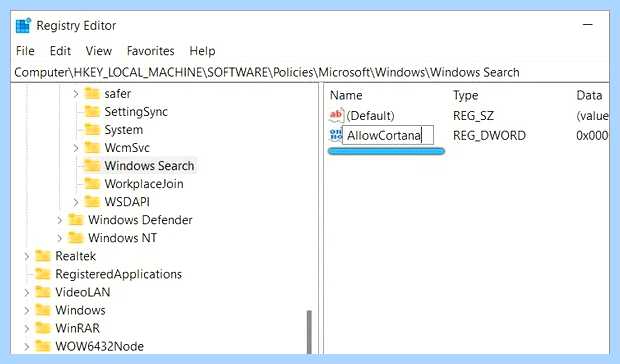Click the Windows folder icon under VideoLAN
This screenshot has width=620, height=364.
point(43,310)
